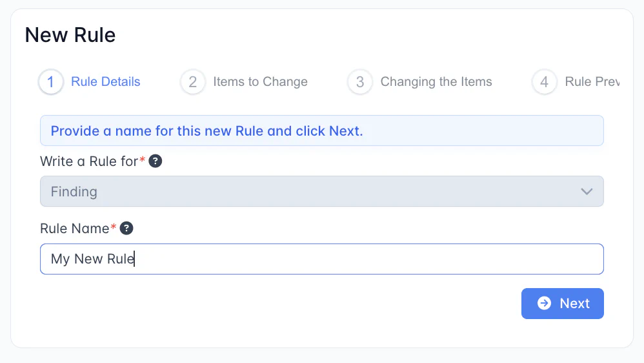This screenshot has height=363, width=644.
Task: Open the Rule Preview step label
Action: tap(591, 82)
